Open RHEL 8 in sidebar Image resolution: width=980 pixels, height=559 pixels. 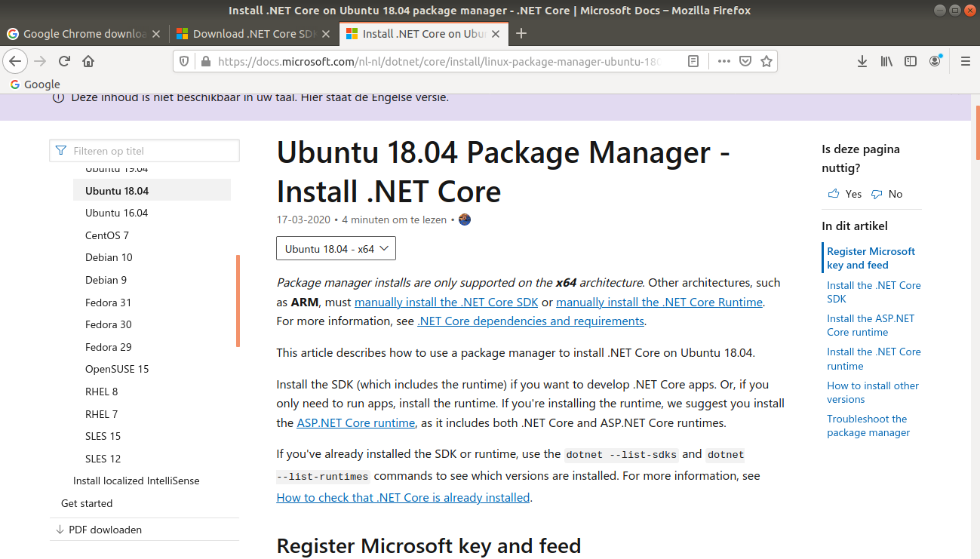click(101, 392)
